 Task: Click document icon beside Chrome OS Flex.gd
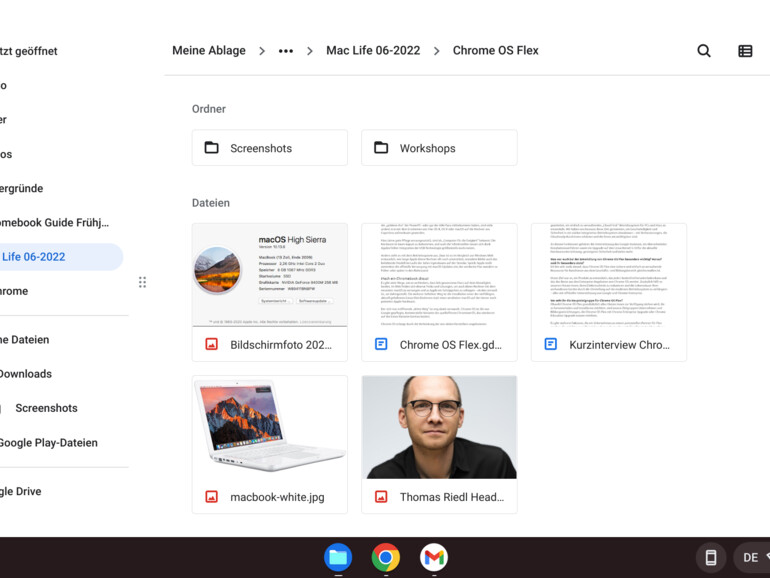(381, 344)
